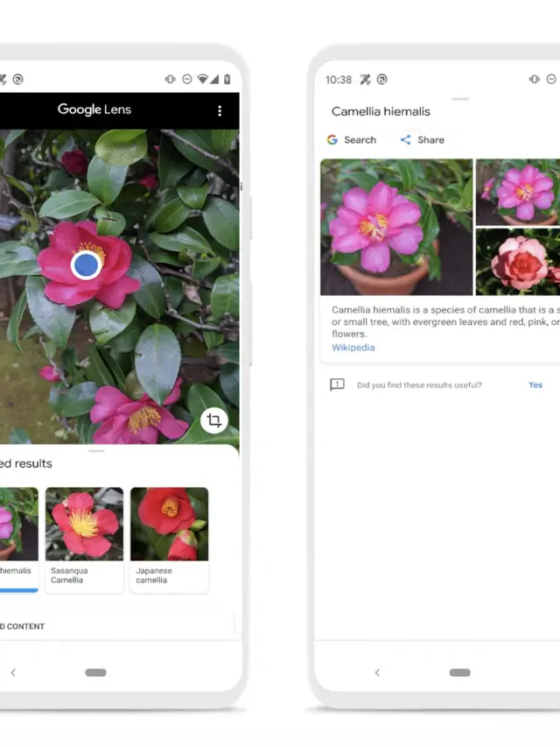
Task: Select the highlighted hiemalis result card
Action: [x=17, y=539]
